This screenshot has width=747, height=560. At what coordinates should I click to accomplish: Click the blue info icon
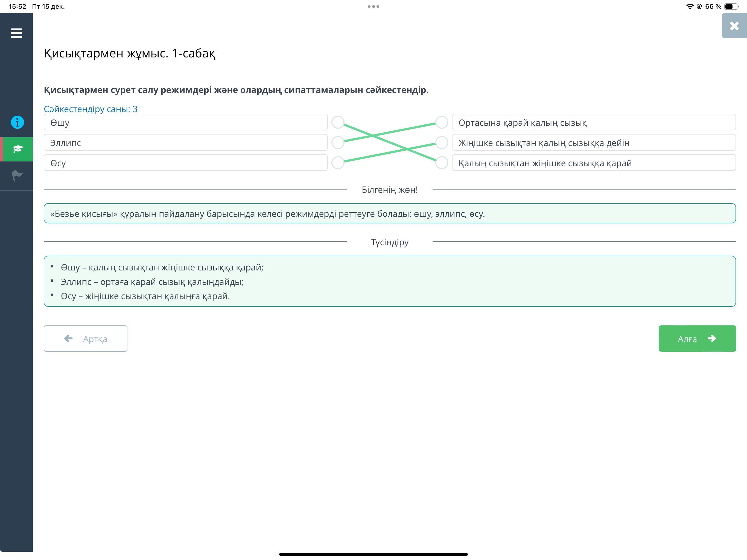[17, 122]
